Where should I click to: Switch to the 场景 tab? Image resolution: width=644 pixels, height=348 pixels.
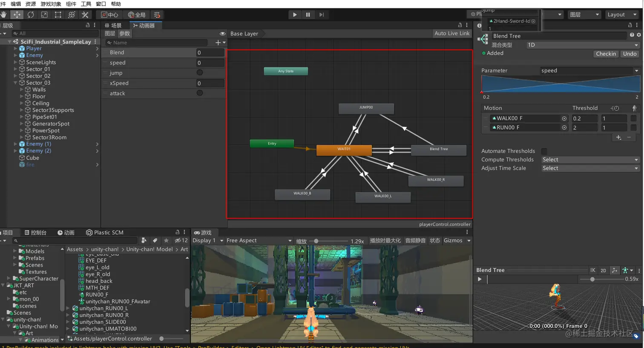tap(113, 26)
